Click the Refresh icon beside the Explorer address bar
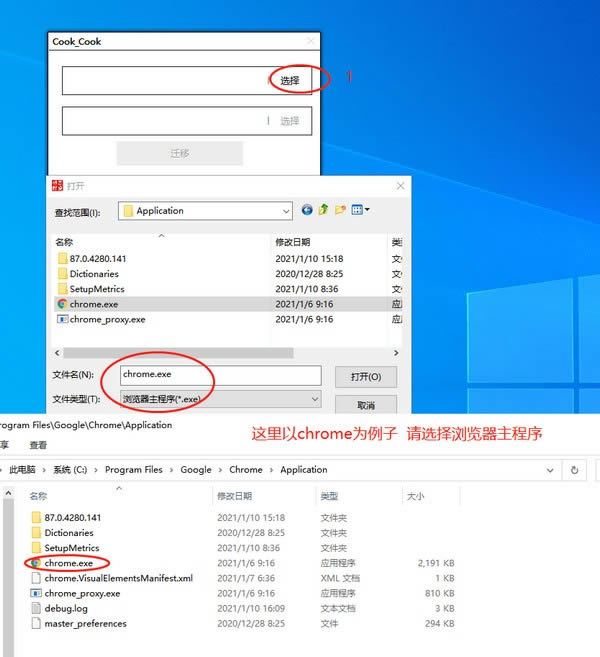The image size is (600, 657). tap(574, 469)
